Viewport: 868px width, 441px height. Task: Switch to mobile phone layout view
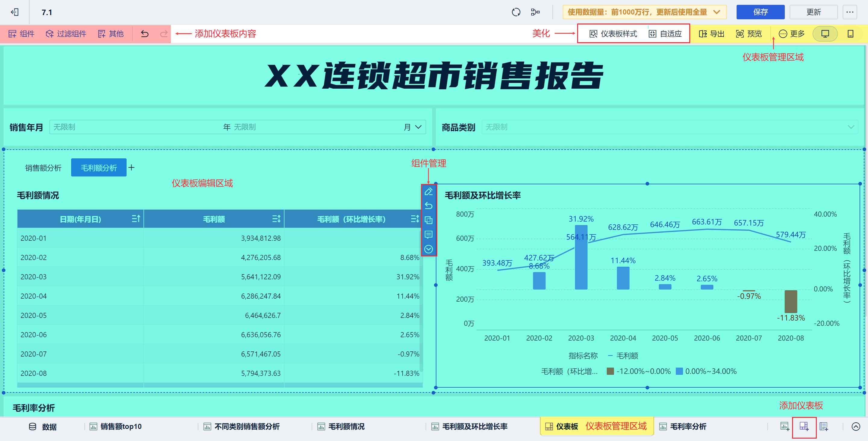tap(850, 34)
